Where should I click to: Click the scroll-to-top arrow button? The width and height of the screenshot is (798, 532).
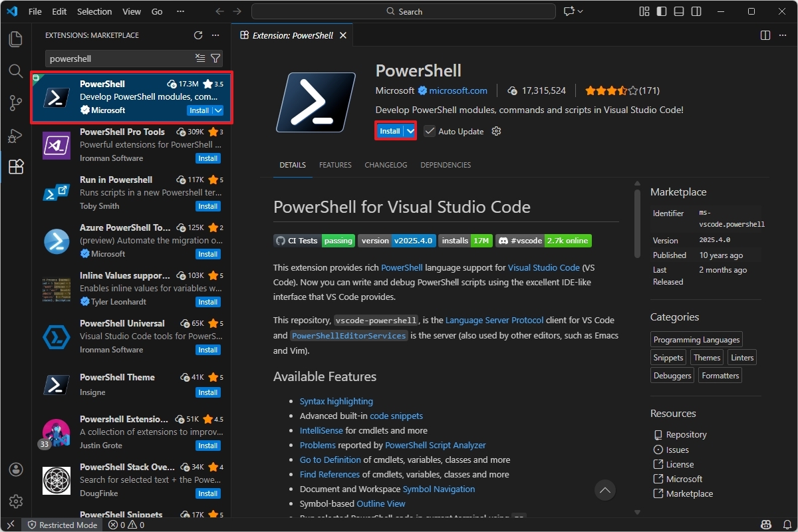604,491
